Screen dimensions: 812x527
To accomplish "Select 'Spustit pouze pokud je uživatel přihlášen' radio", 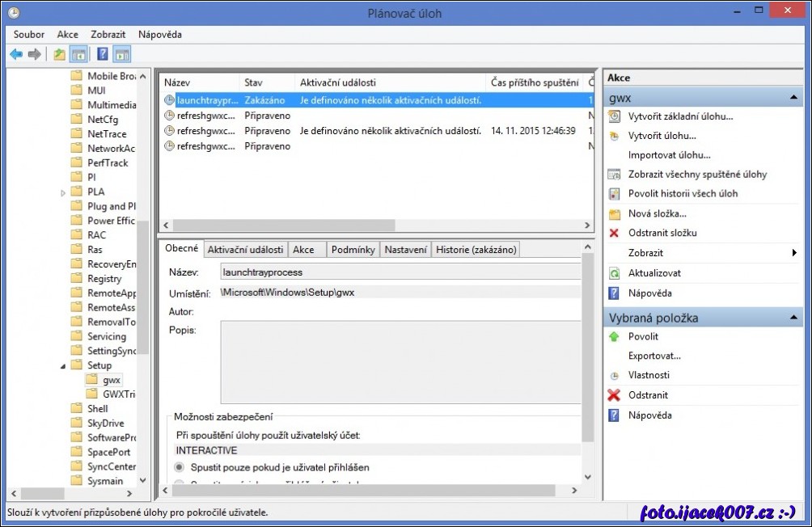I will point(180,467).
